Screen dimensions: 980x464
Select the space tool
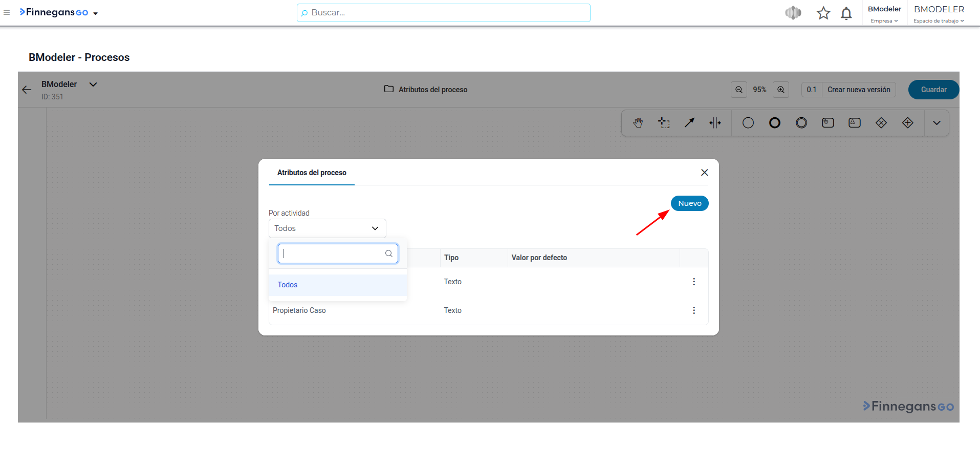(715, 123)
